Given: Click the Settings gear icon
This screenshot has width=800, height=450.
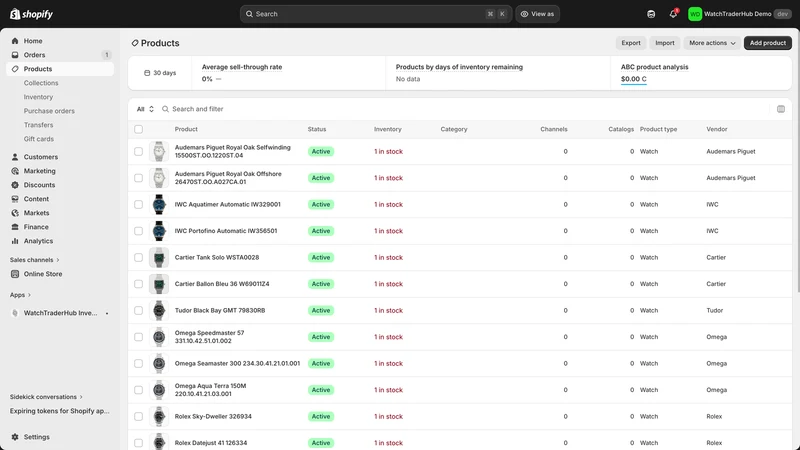Looking at the screenshot, I should (15, 437).
